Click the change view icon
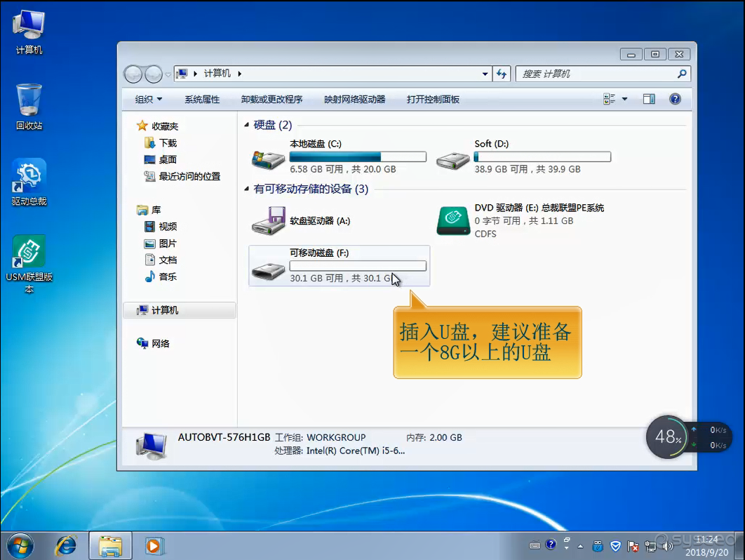Image resolution: width=745 pixels, height=560 pixels. pos(609,99)
